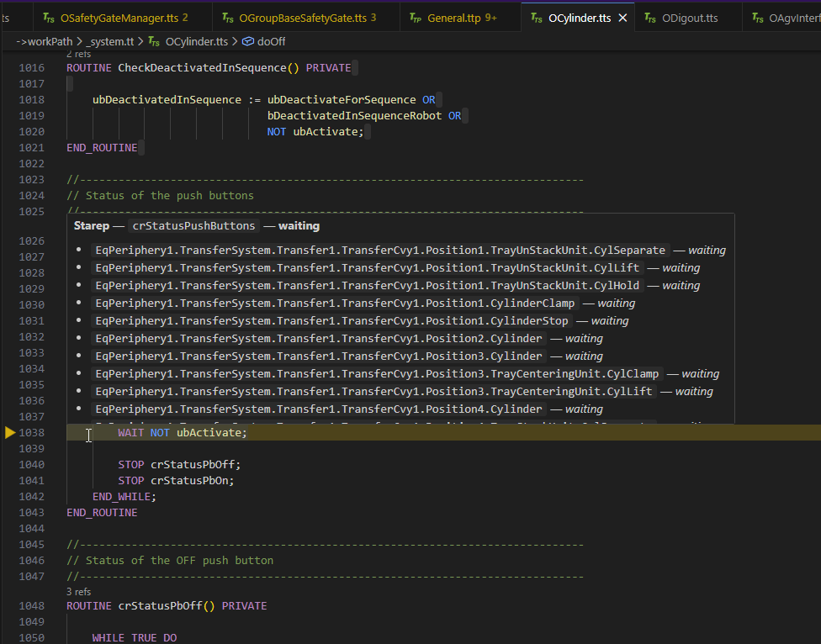Close the OCylinder.tts tab

click(622, 18)
